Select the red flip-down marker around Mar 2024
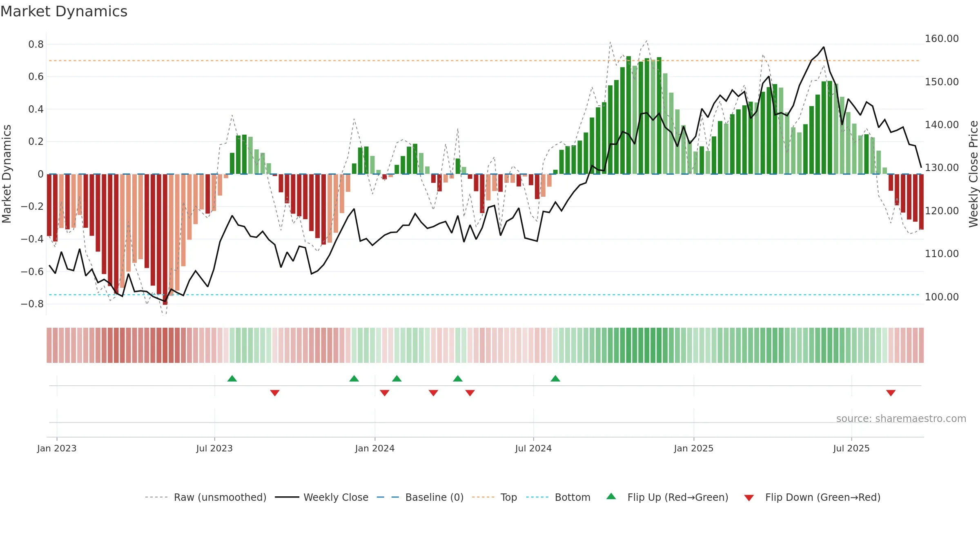The image size is (980, 551). [x=434, y=393]
